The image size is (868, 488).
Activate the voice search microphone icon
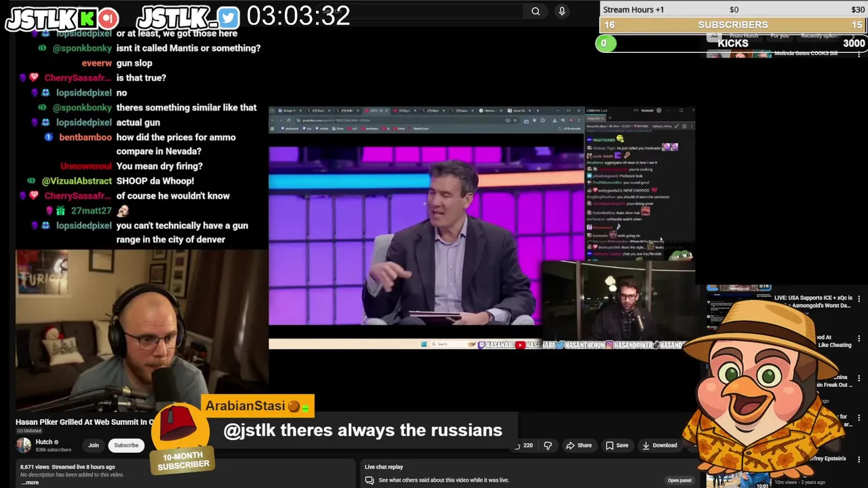click(561, 11)
